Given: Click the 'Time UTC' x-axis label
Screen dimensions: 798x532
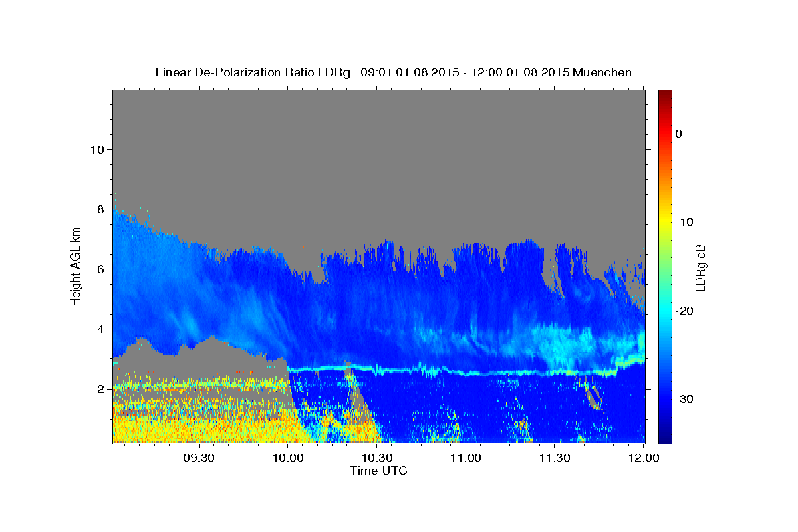Looking at the screenshot, I should (x=378, y=471).
